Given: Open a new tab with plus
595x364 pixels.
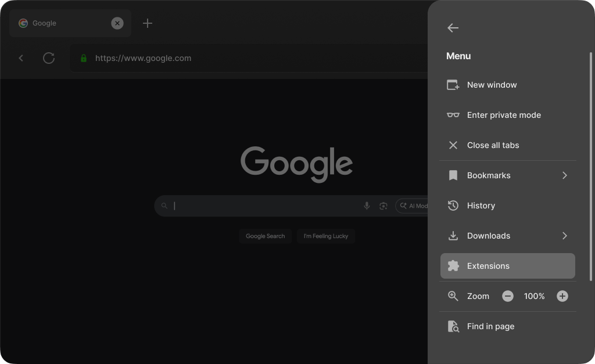Looking at the screenshot, I should click(147, 23).
